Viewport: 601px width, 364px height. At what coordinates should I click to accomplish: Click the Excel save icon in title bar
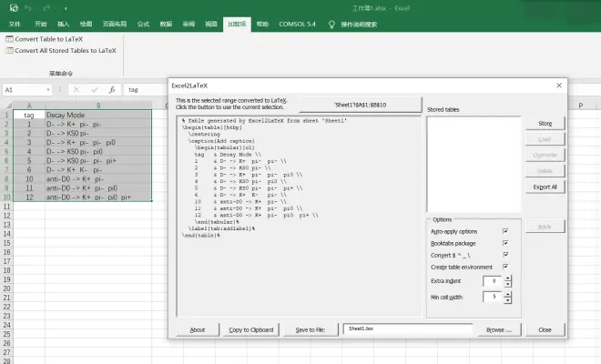(14, 7)
